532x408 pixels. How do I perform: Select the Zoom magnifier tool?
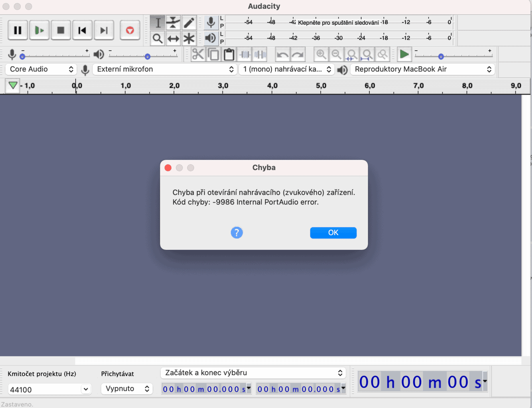(x=158, y=38)
